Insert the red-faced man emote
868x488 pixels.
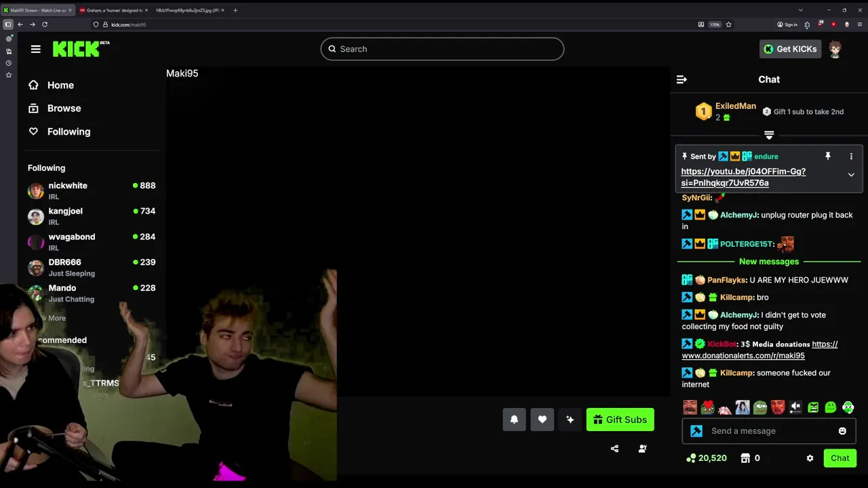pos(778,407)
